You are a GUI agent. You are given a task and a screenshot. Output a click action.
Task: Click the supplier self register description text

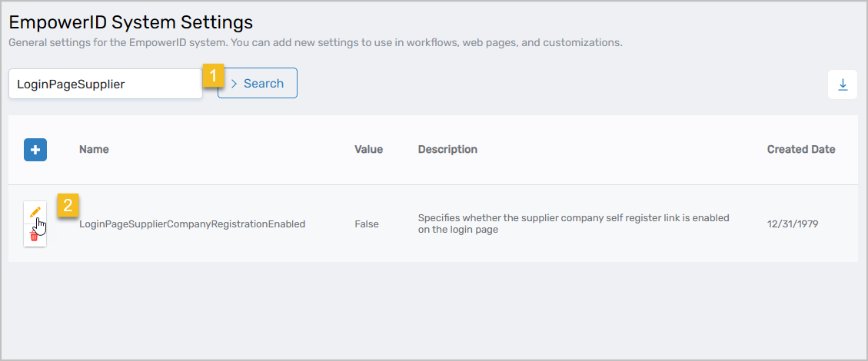[573, 224]
